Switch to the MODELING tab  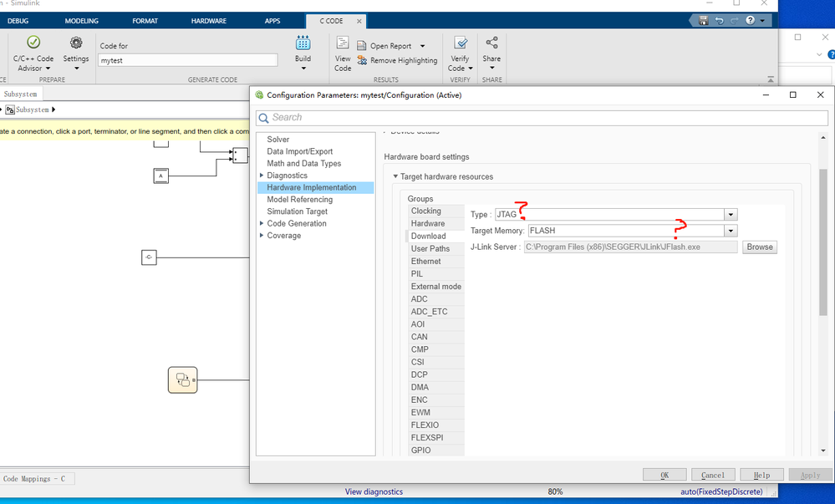coord(81,21)
